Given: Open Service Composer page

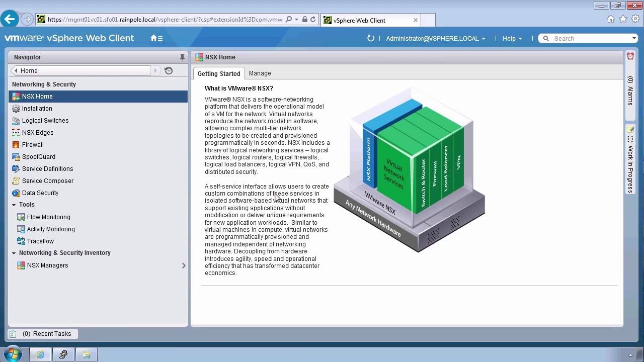Looking at the screenshot, I should (98, 181).
